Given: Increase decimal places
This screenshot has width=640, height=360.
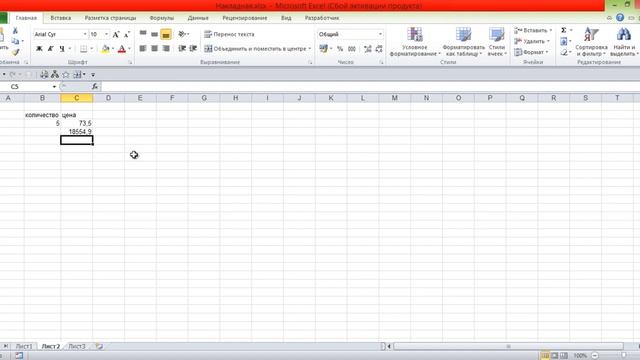Looking at the screenshot, I should coord(367,49).
